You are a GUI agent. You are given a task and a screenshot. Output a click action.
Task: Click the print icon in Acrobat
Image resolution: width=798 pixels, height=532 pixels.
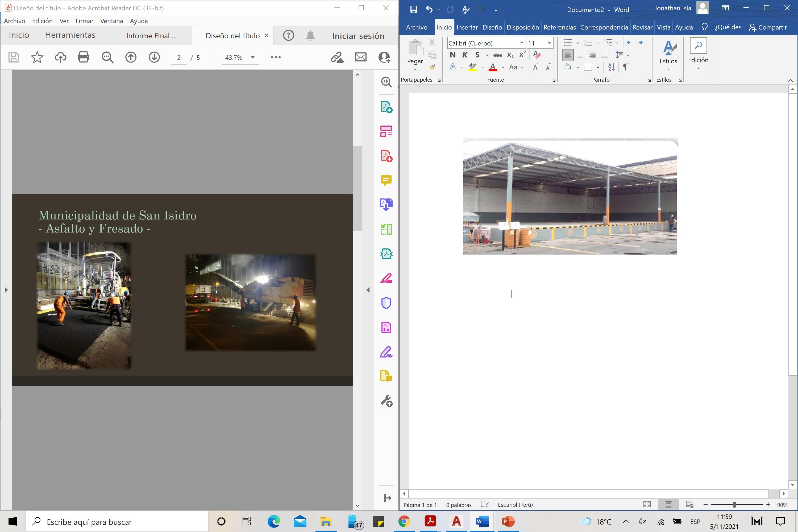[x=84, y=57]
